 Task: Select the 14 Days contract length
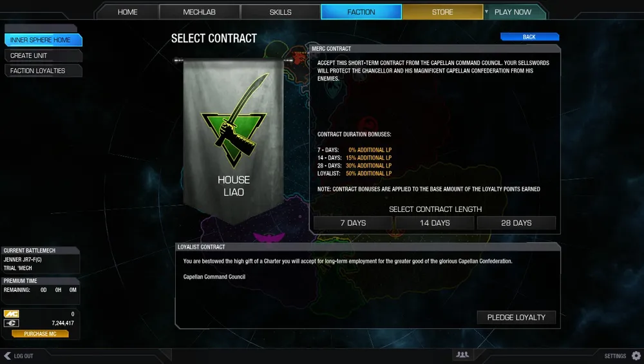[x=435, y=223]
